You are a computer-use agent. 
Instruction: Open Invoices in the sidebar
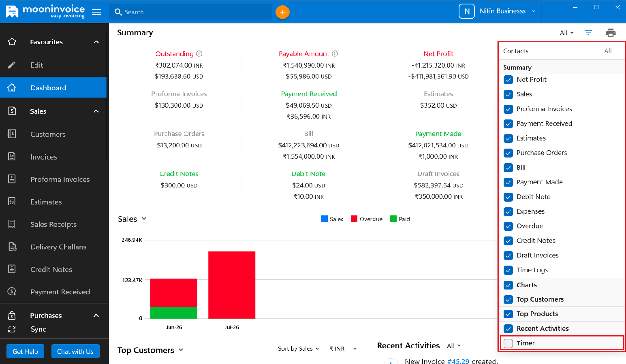click(x=43, y=157)
